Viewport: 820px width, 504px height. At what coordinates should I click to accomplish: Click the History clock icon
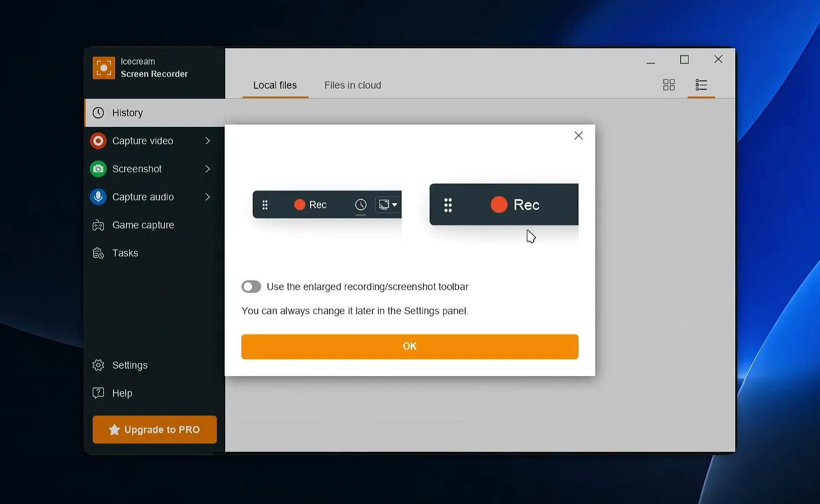tap(98, 113)
